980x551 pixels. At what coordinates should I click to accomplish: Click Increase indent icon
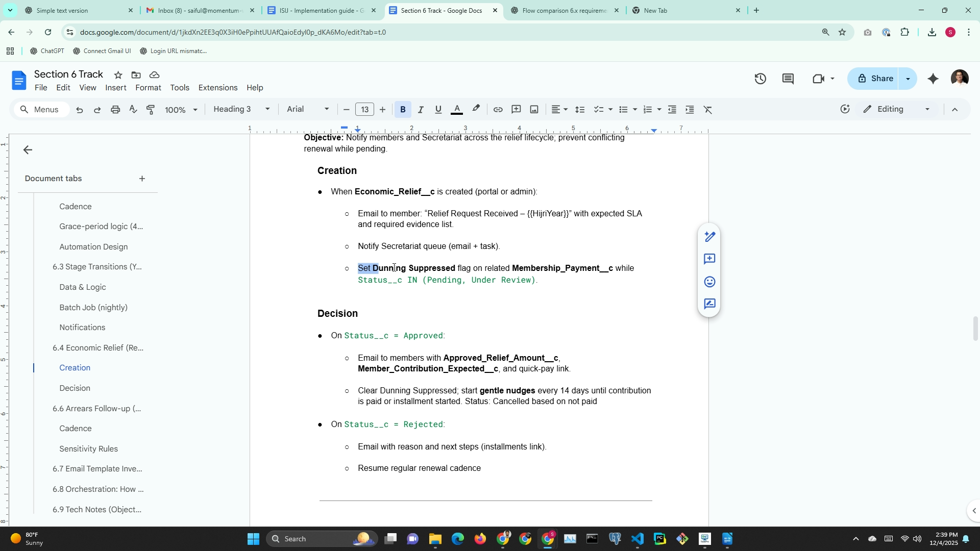[690, 110]
